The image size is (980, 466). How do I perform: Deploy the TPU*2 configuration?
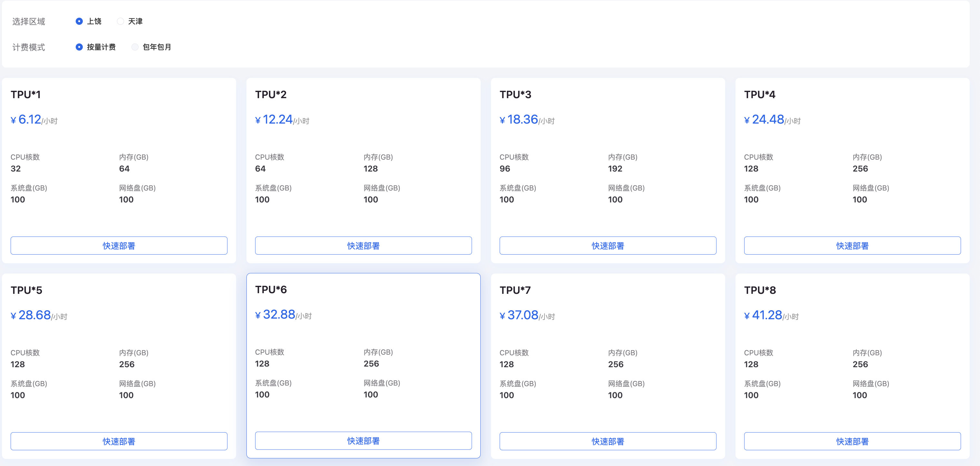point(363,246)
